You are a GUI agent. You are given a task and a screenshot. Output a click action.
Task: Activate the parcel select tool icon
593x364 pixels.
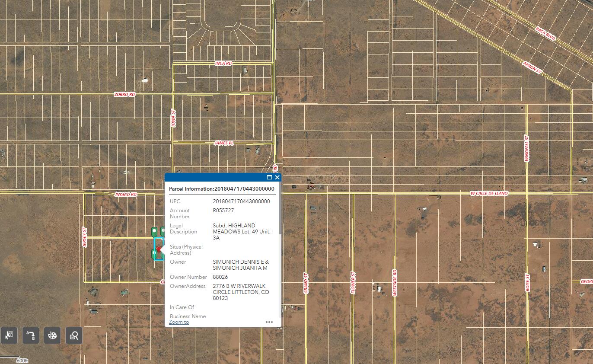(9, 335)
